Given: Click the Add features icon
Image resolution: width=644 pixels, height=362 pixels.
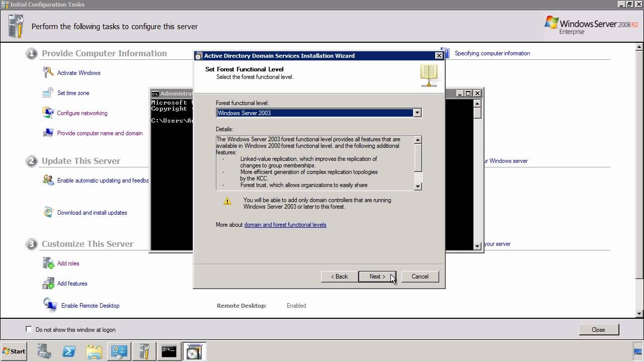Looking at the screenshot, I should pos(48,283).
